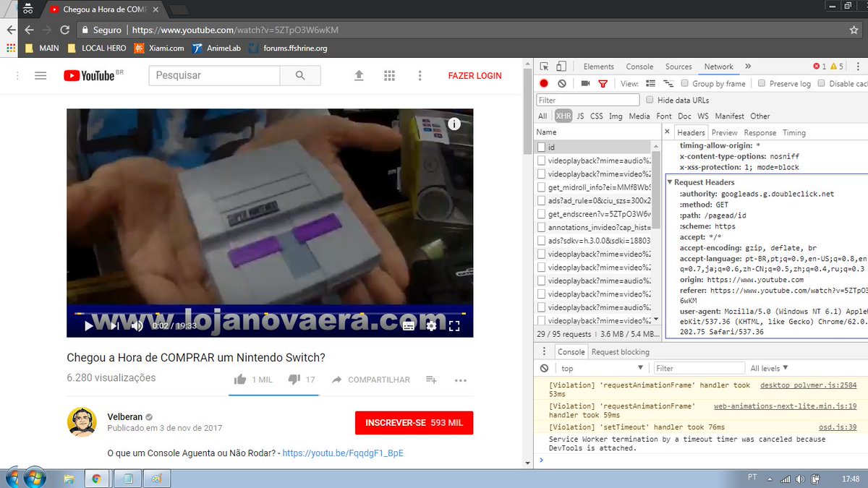Open the Request blocking drawer tab
The width and height of the screenshot is (868, 488).
tap(620, 351)
